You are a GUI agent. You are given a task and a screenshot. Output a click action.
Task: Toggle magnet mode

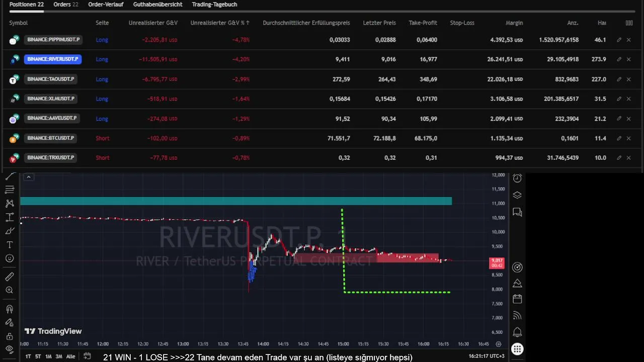(x=9, y=309)
